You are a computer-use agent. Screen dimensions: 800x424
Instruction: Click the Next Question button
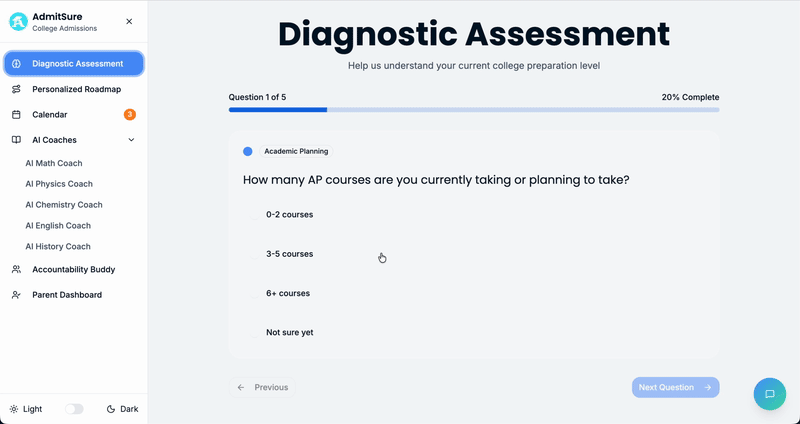pos(676,387)
